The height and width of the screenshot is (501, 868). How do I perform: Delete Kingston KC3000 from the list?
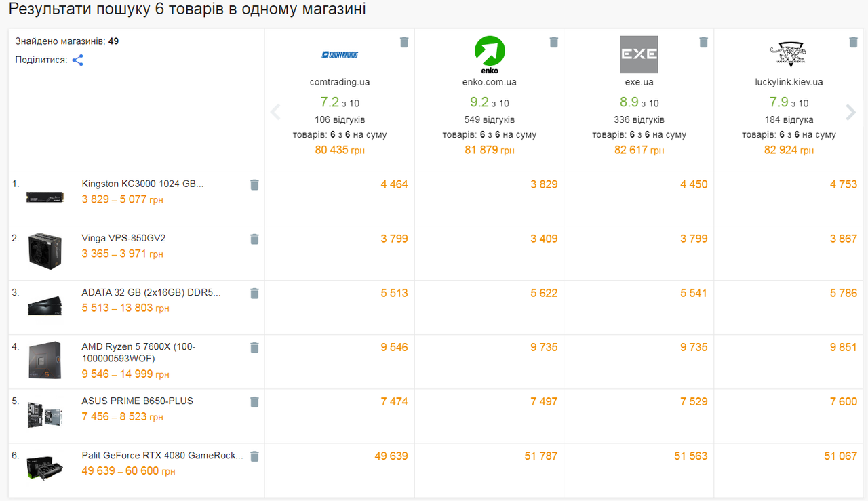[x=254, y=184]
